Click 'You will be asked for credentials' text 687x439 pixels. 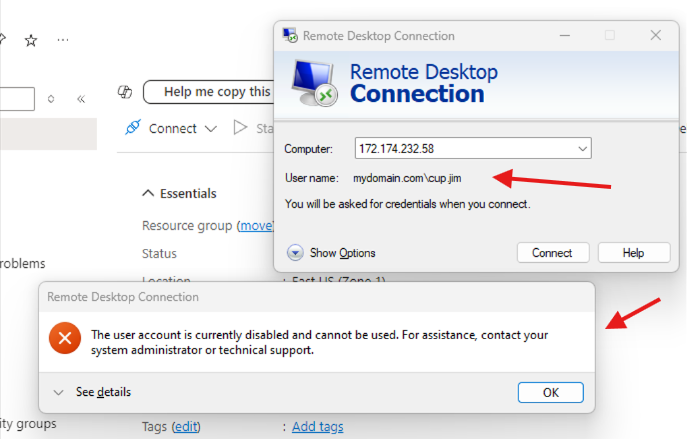click(407, 204)
